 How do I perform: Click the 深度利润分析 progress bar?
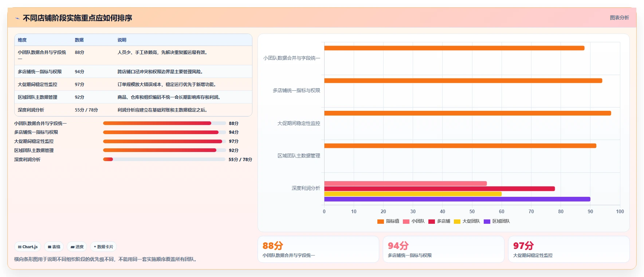164,159
